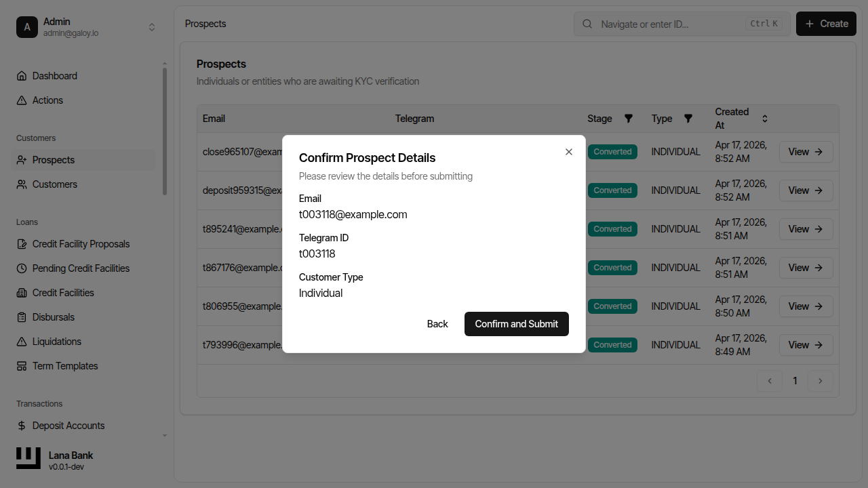This screenshot has width=868, height=488.
Task: Expand the Admin account switcher chevron
Action: pos(152,27)
